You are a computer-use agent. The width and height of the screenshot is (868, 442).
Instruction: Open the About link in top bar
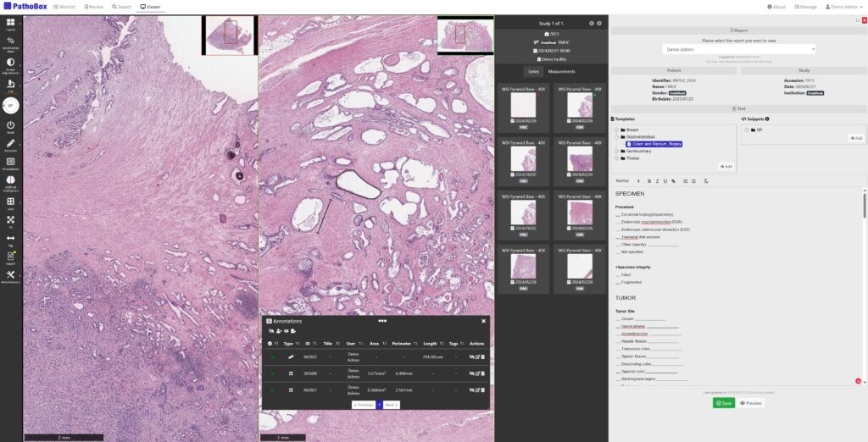click(776, 7)
